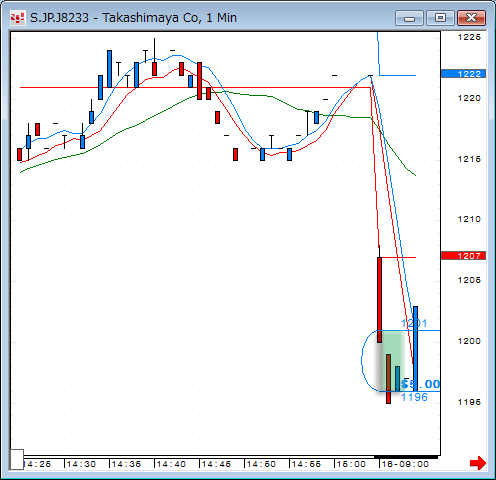Click the 14:55 time axis label

306,464
